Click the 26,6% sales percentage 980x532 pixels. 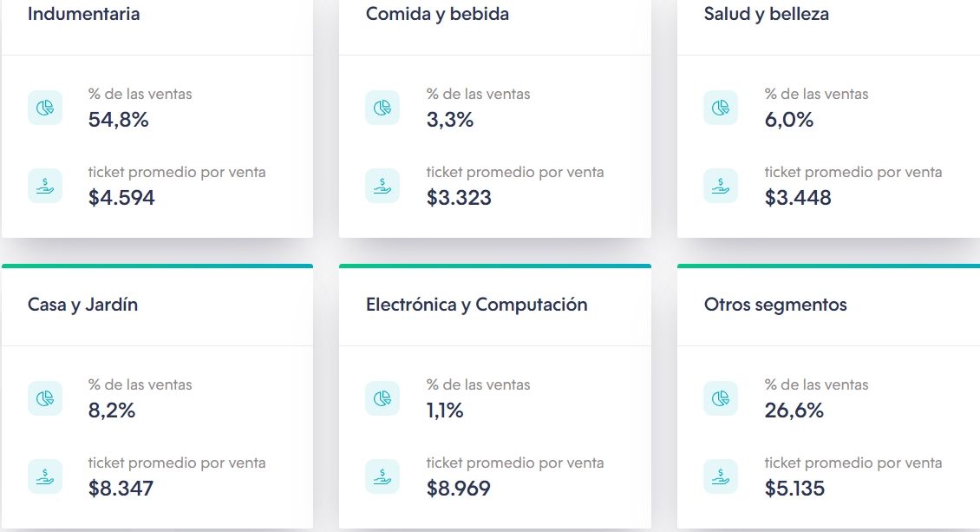(794, 410)
